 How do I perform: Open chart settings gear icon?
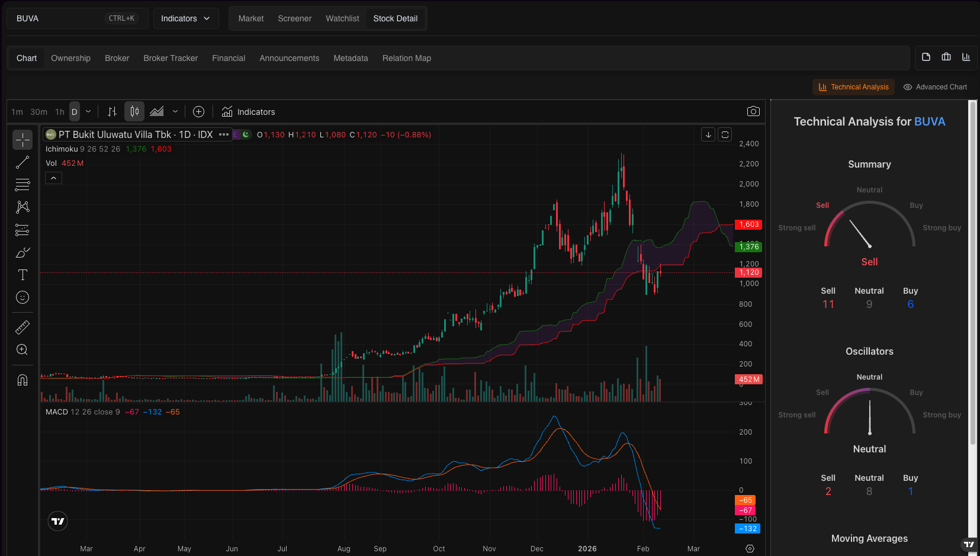coord(750,549)
